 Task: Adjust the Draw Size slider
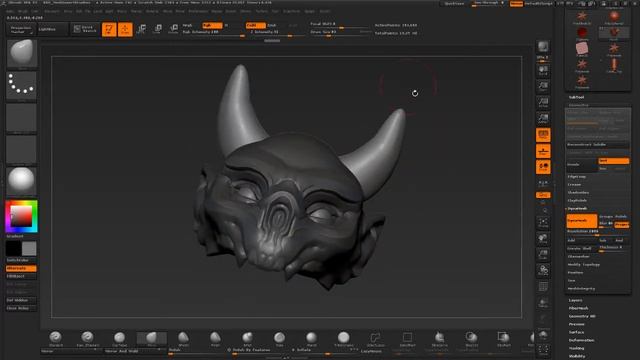341,32
